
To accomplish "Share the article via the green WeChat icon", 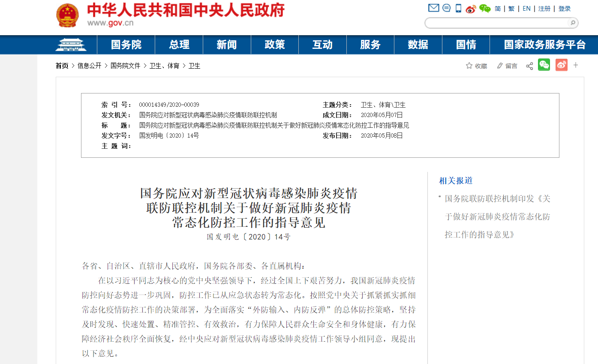I will point(544,65).
